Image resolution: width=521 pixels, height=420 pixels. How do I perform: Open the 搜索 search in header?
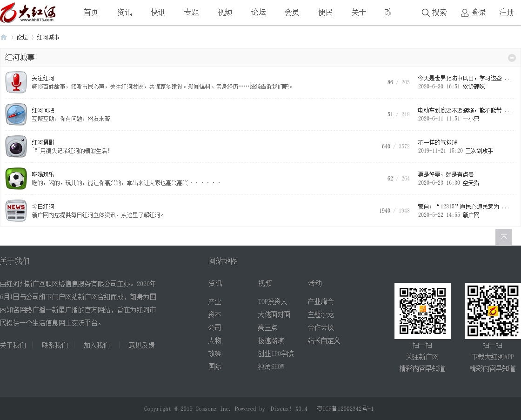click(434, 13)
